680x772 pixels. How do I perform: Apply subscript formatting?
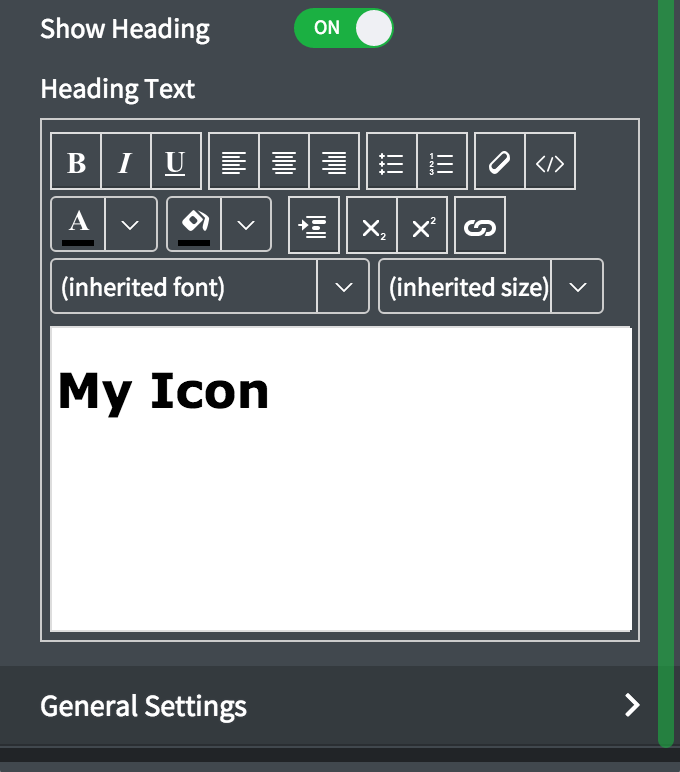pos(372,225)
